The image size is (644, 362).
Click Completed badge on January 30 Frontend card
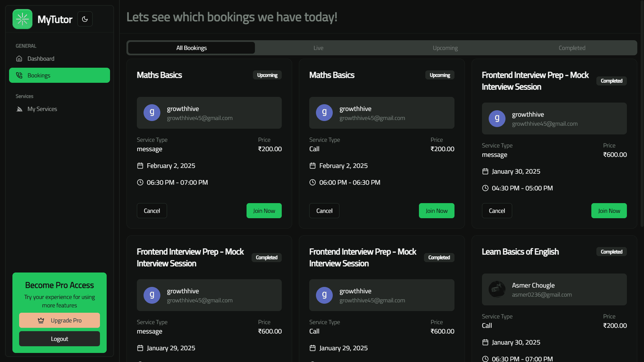coord(611,81)
